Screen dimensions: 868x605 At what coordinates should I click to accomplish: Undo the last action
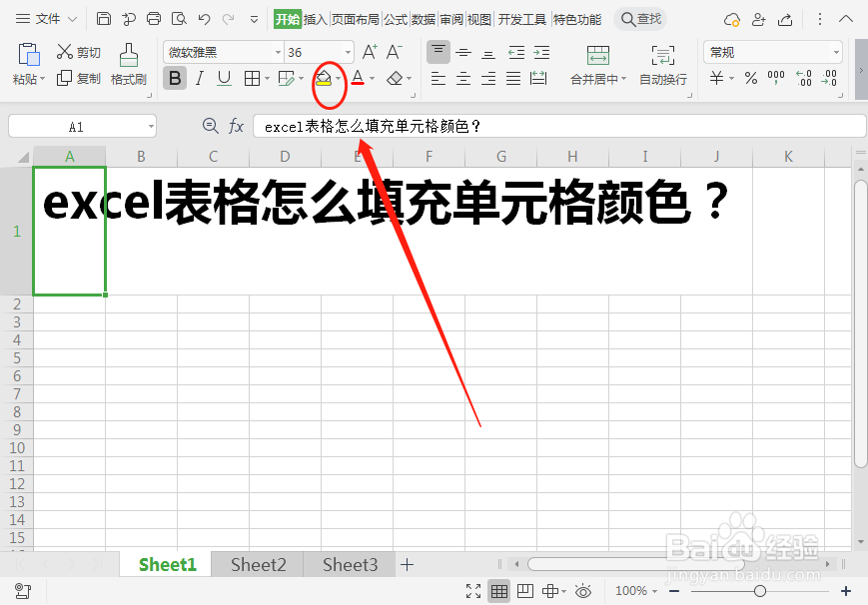tap(205, 19)
